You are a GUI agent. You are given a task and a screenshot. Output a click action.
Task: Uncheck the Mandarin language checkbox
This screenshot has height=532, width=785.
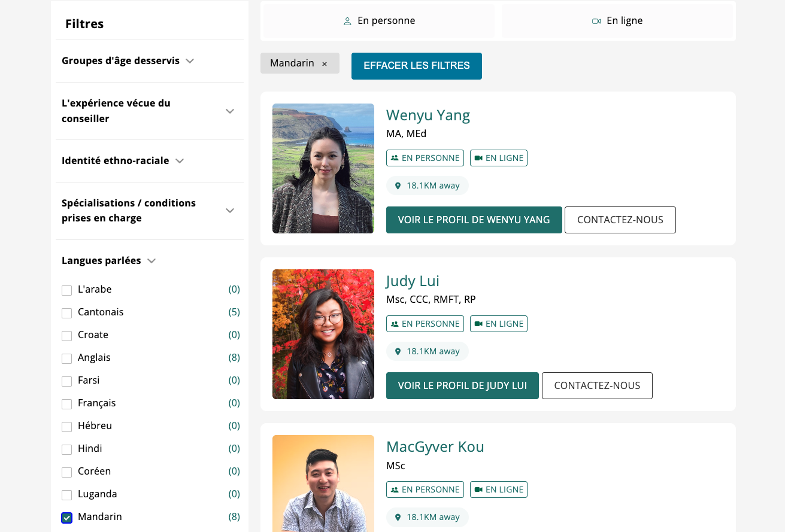[66, 518]
